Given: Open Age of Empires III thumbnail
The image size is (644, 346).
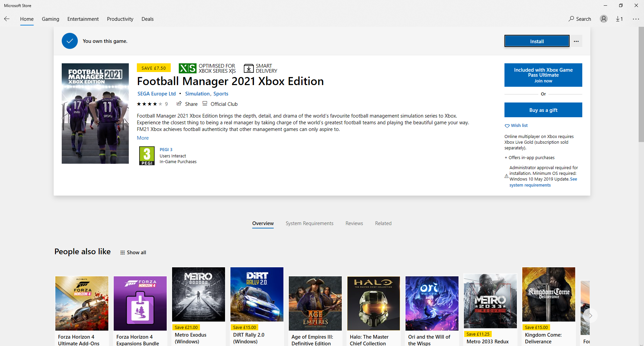Looking at the screenshot, I should click(x=315, y=303).
